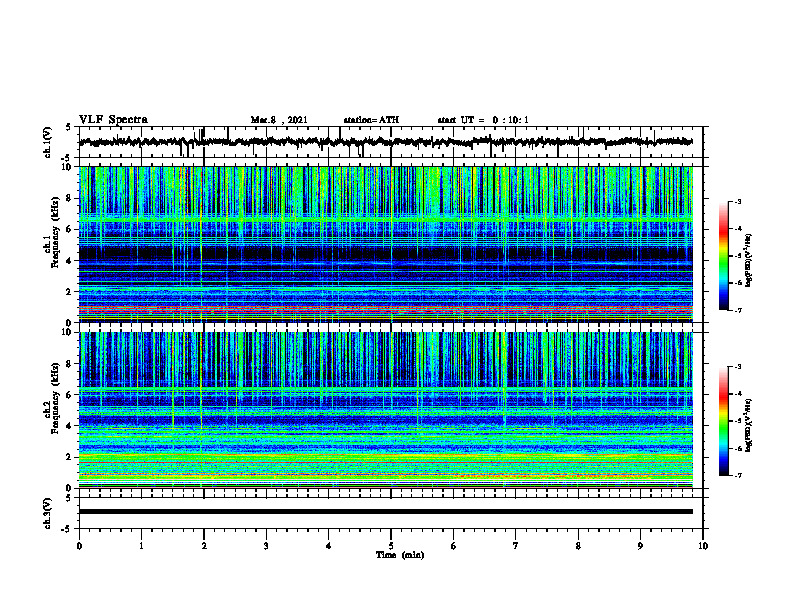The width and height of the screenshot is (792, 612).
Task: Click the "station=ATH" label
Action: click(x=371, y=120)
